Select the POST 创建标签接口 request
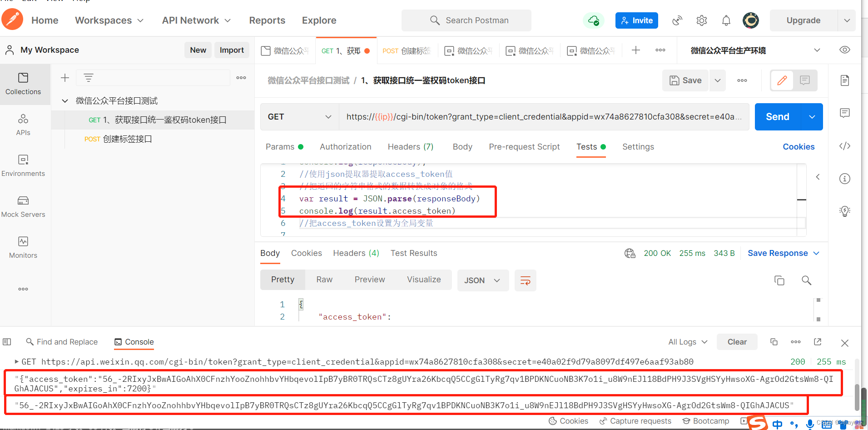 coord(153,139)
